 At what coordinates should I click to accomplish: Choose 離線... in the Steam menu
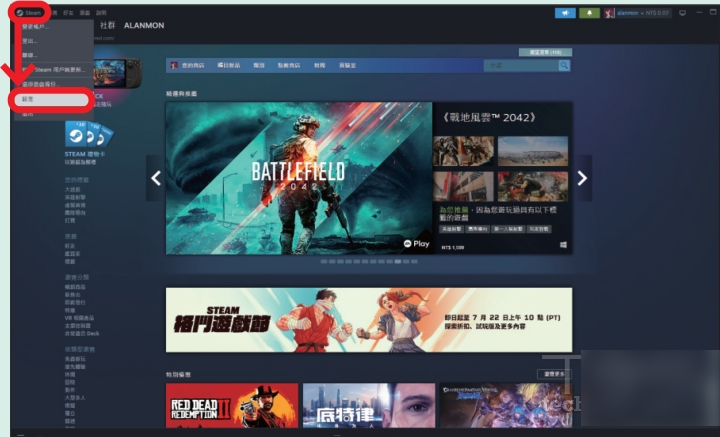[x=29, y=55]
